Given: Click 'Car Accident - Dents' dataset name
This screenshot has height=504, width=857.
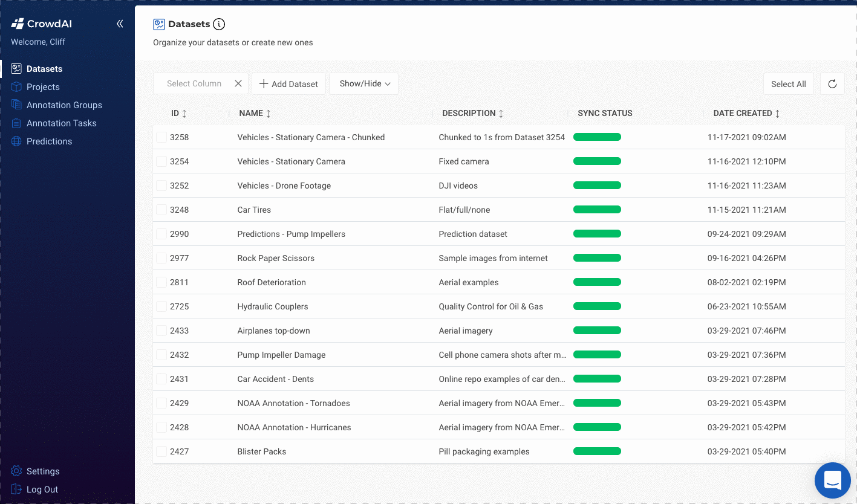Looking at the screenshot, I should [x=275, y=379].
